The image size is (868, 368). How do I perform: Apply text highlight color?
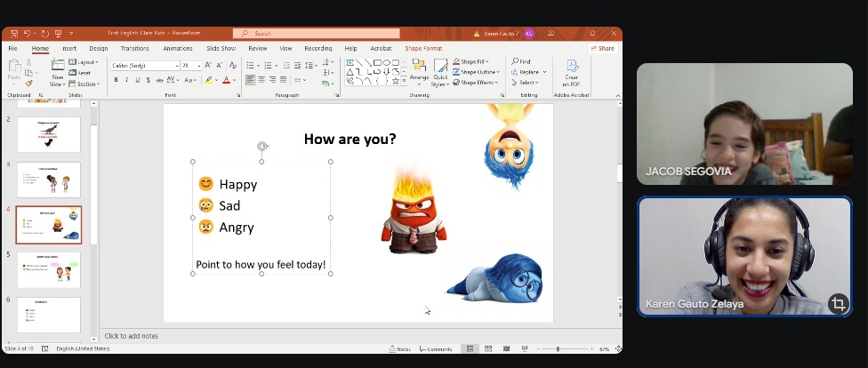click(x=208, y=80)
